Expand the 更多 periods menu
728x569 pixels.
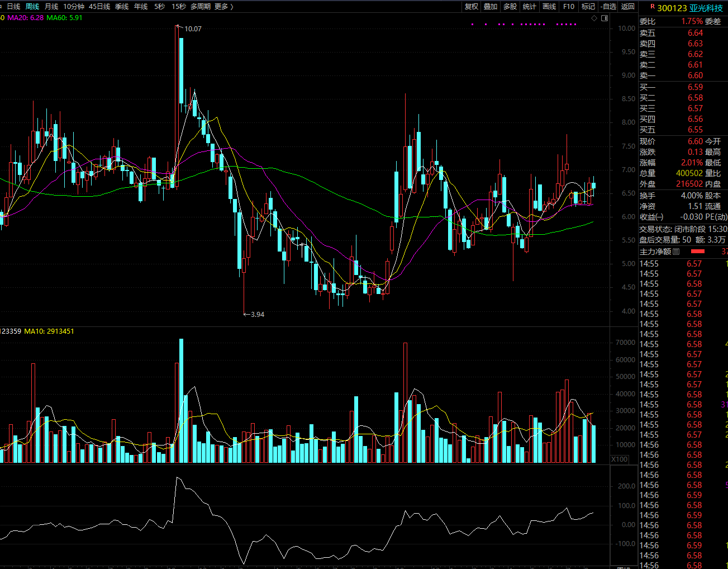(x=223, y=6)
